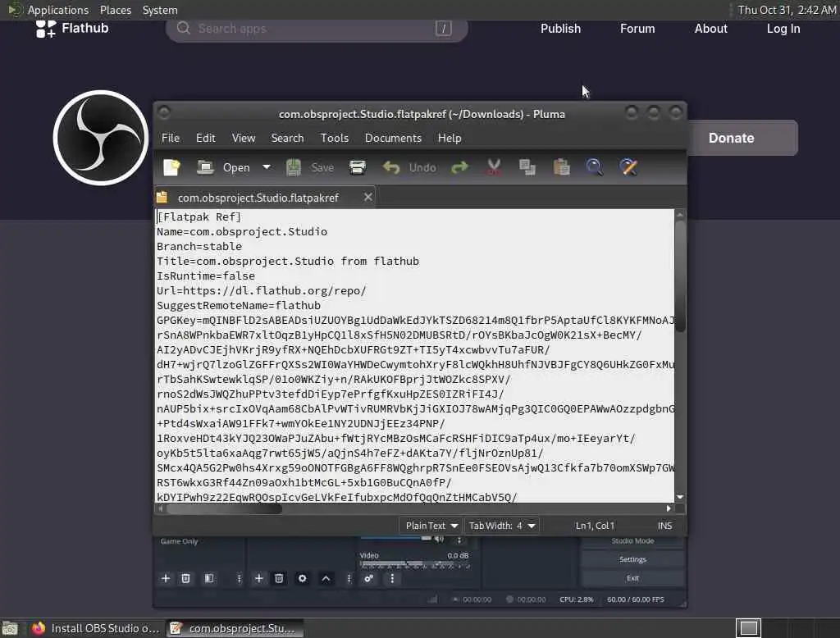Screen dimensions: 840x638
Task: Open the System menu in top panel
Action: (160, 10)
